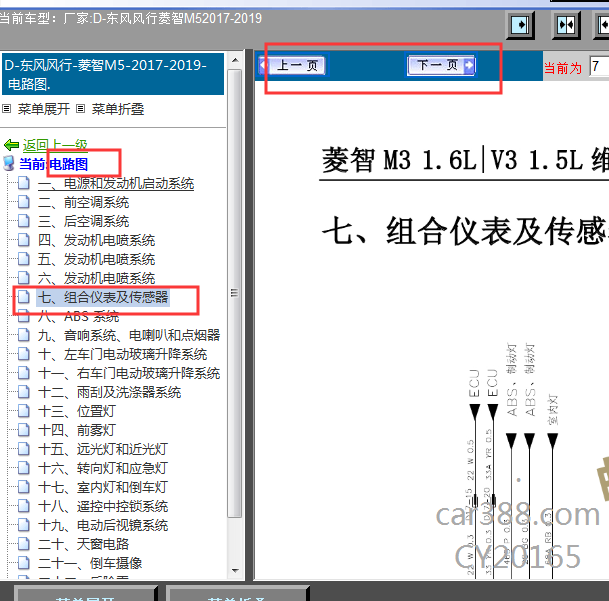
Task: Click the page icon beside 十四、前雾灯
Action: (24, 430)
